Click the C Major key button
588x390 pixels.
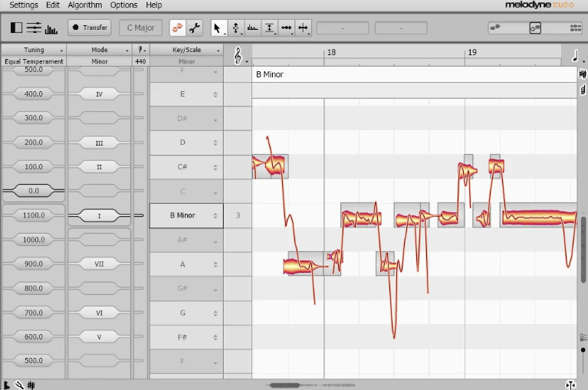click(140, 28)
